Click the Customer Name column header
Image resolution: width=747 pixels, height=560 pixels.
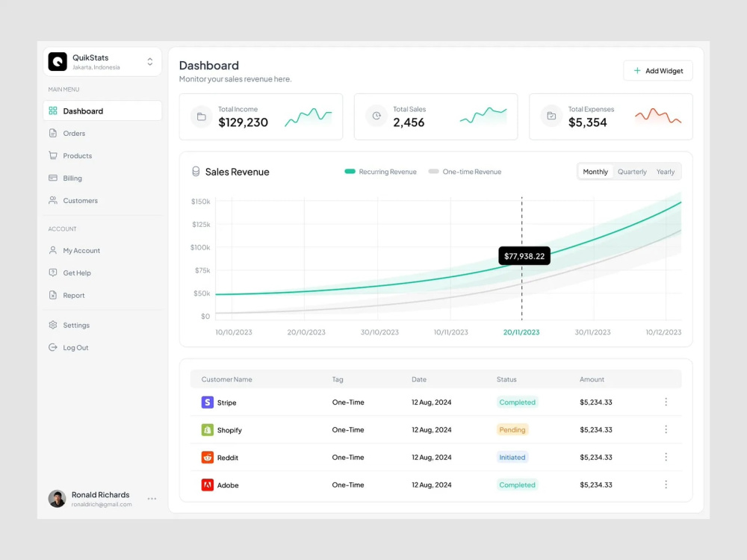227,379
